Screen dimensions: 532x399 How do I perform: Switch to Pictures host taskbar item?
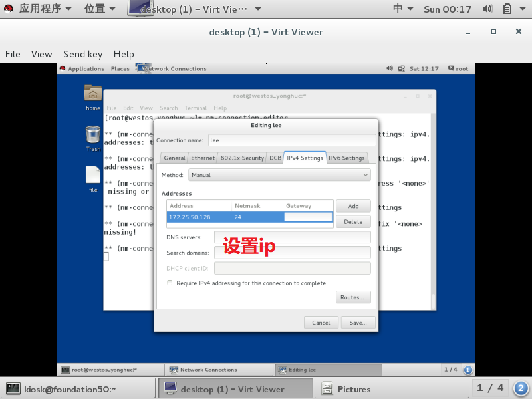point(393,389)
